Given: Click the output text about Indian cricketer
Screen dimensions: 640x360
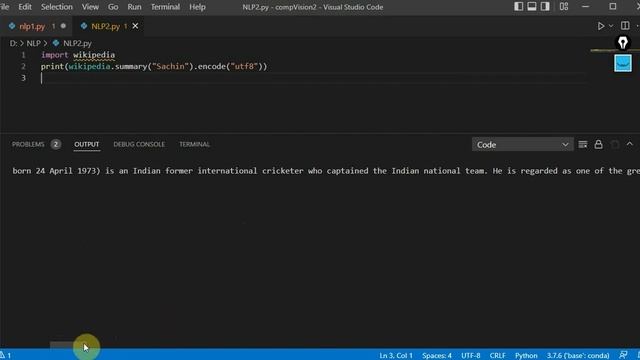Looking at the screenshot, I should [326, 171].
